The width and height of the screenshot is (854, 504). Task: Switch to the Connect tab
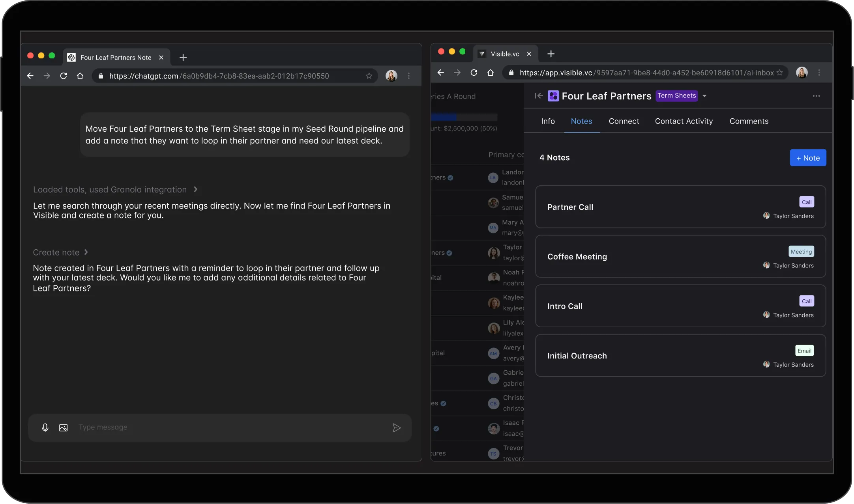point(624,121)
